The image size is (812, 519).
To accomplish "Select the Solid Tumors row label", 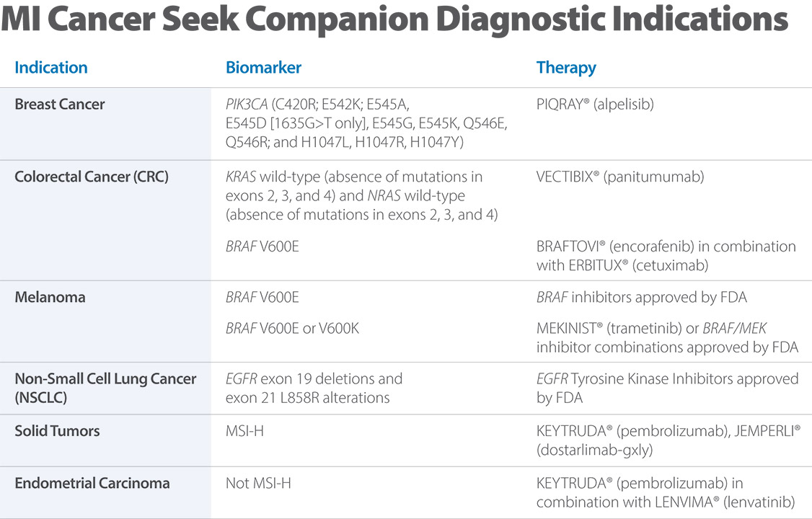I will pyautogui.click(x=57, y=431).
